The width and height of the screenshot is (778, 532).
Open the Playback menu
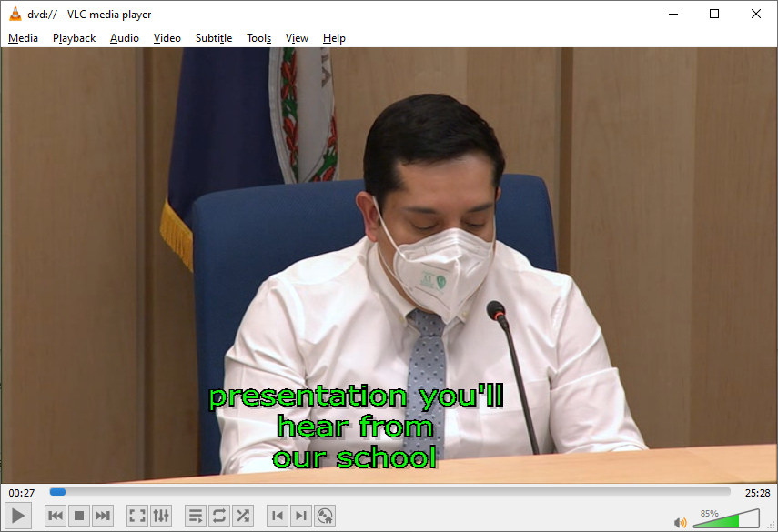(x=74, y=38)
